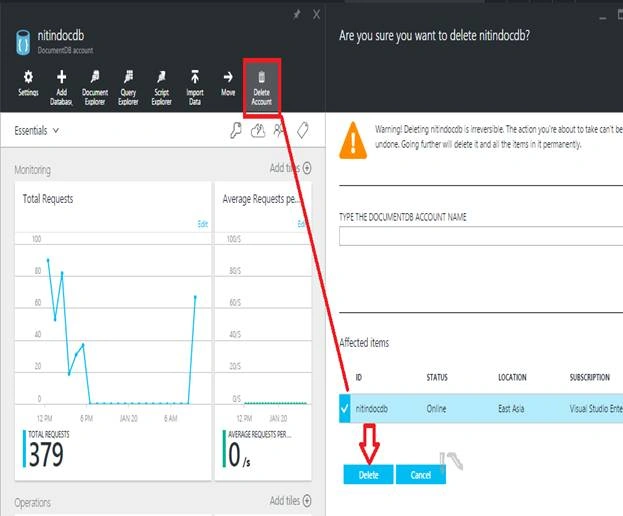
Task: Click the 379 total requests value
Action: click(x=46, y=455)
